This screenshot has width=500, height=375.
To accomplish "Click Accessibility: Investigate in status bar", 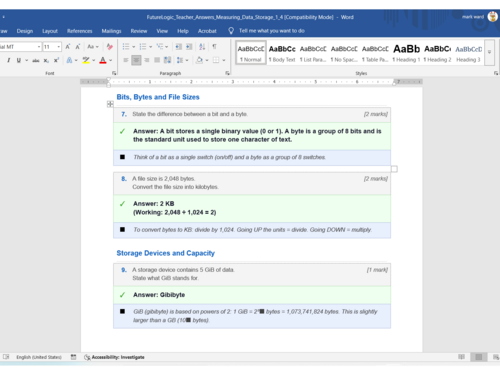I will pos(114,357).
